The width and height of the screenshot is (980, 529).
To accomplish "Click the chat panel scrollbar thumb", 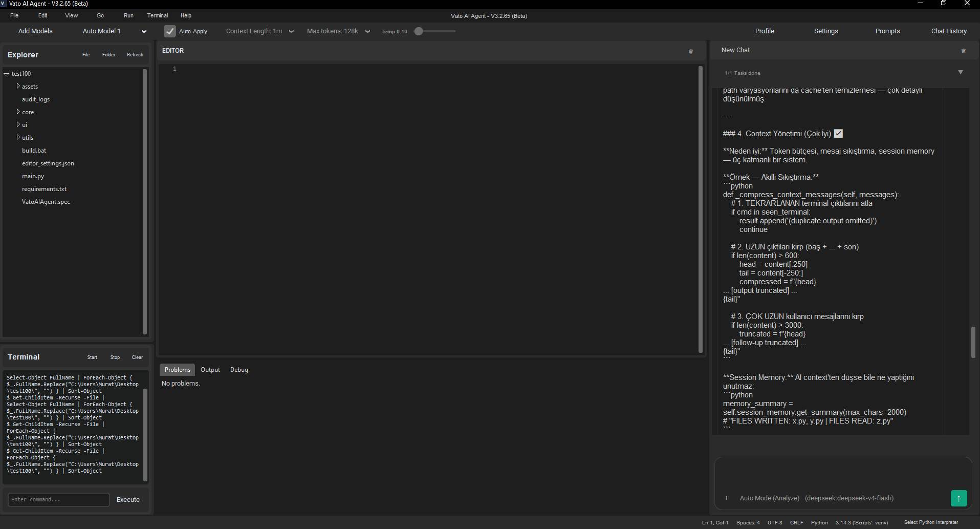I will click(x=973, y=342).
